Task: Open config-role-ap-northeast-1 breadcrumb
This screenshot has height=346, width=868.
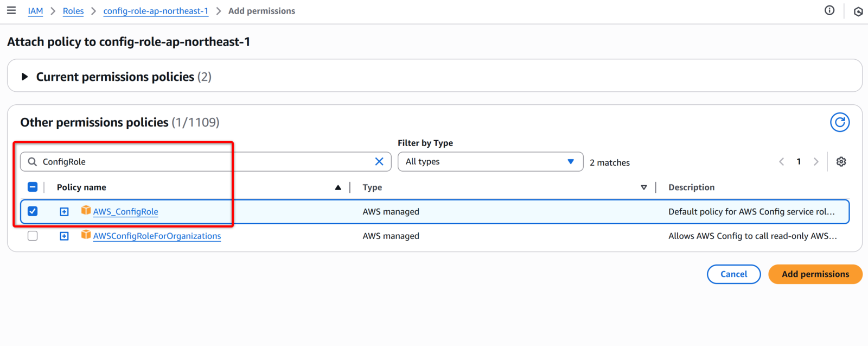Action: pos(156,11)
